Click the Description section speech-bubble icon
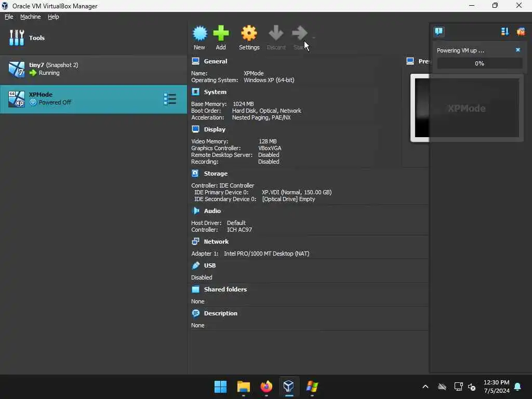The width and height of the screenshot is (532, 399). coord(195,313)
